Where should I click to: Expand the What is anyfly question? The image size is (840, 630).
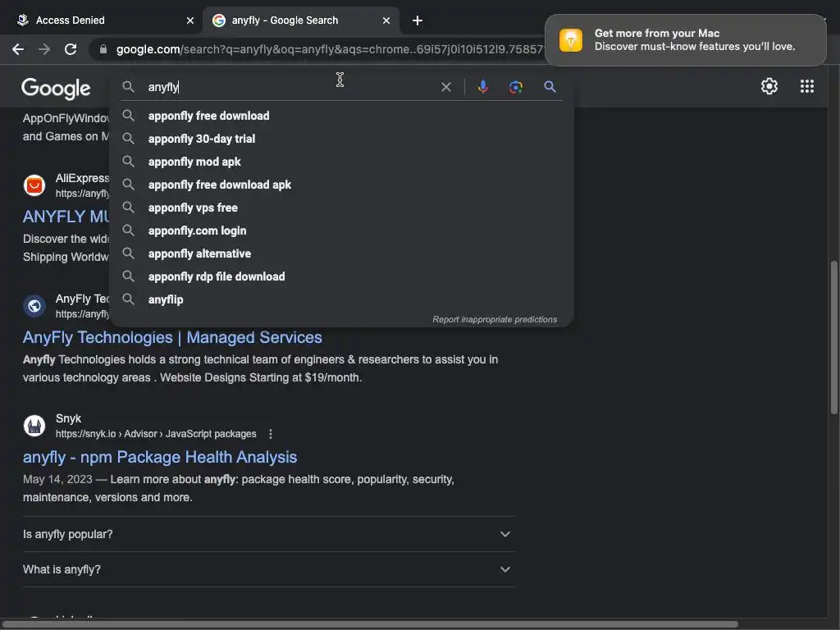(268, 569)
